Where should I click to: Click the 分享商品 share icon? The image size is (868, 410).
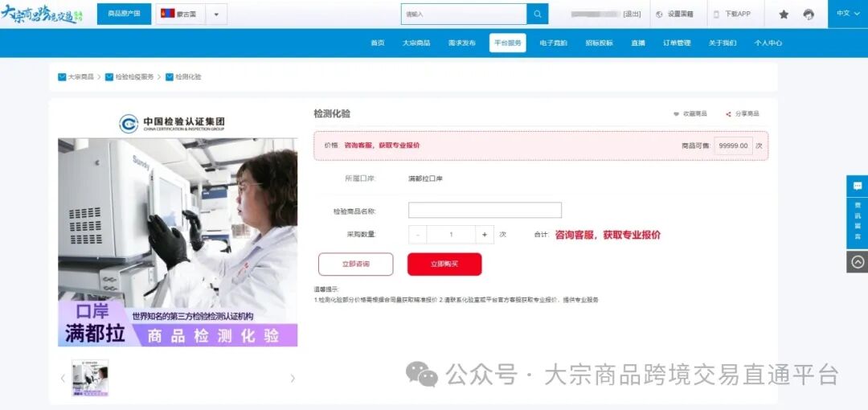(728, 114)
